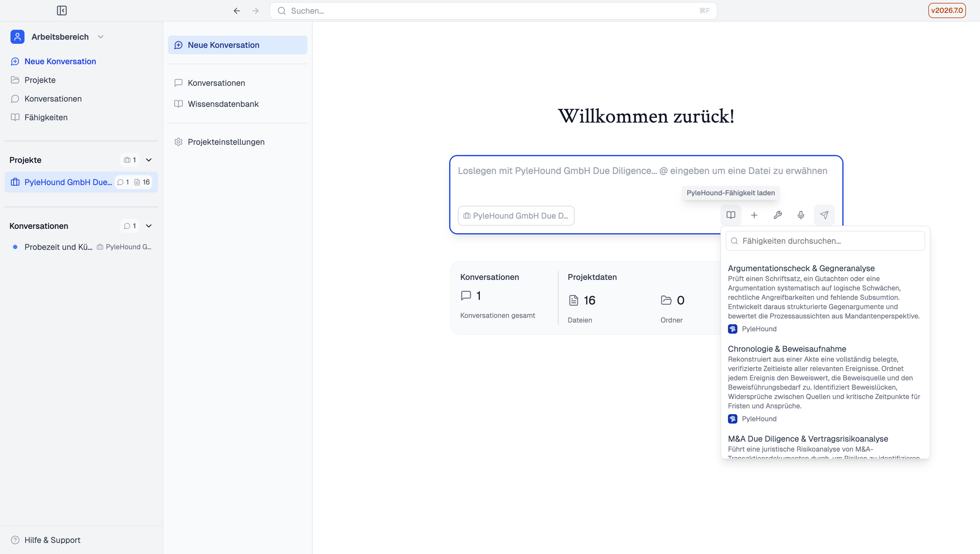Click the Projekte folder icon in sidebar

(x=15, y=80)
